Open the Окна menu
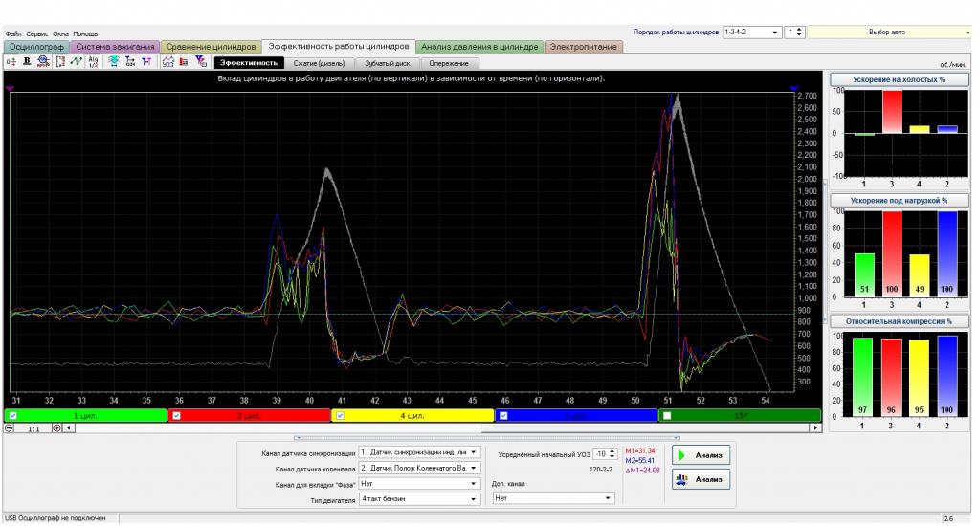This screenshot has width=980, height=526. [60, 33]
